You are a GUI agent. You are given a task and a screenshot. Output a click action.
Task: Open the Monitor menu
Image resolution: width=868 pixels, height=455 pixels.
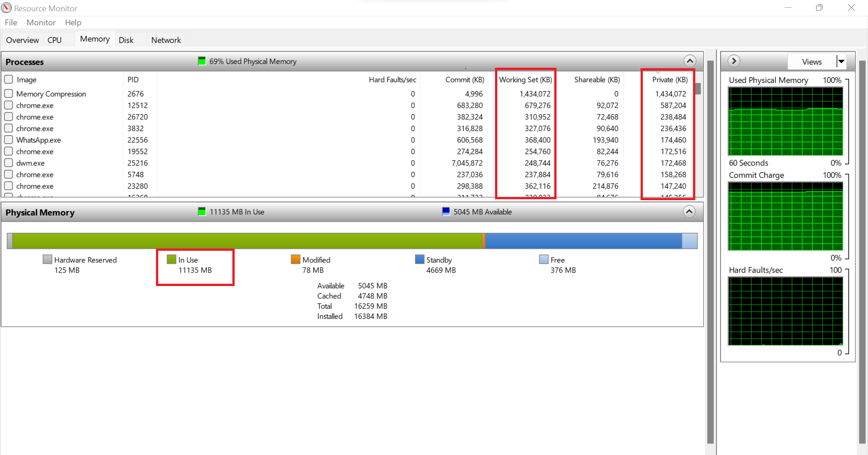point(41,23)
